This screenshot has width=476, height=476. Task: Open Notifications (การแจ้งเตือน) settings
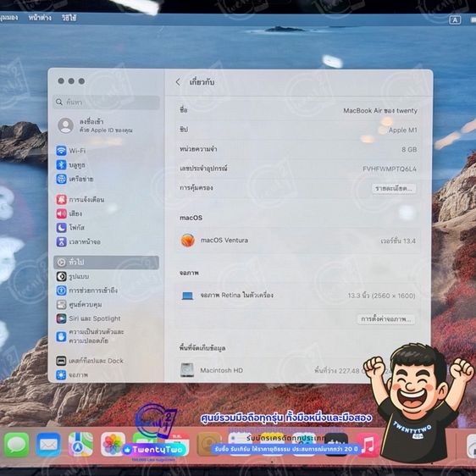[x=80, y=199]
